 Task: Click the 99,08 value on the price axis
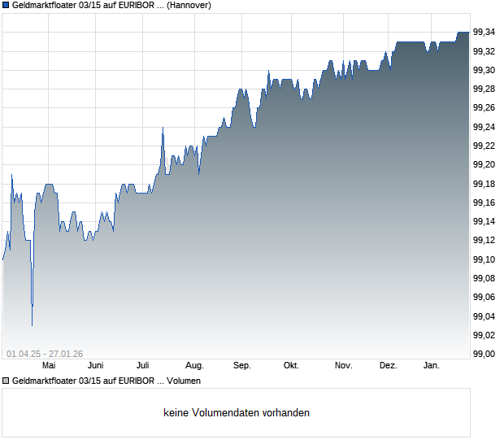coord(484,278)
